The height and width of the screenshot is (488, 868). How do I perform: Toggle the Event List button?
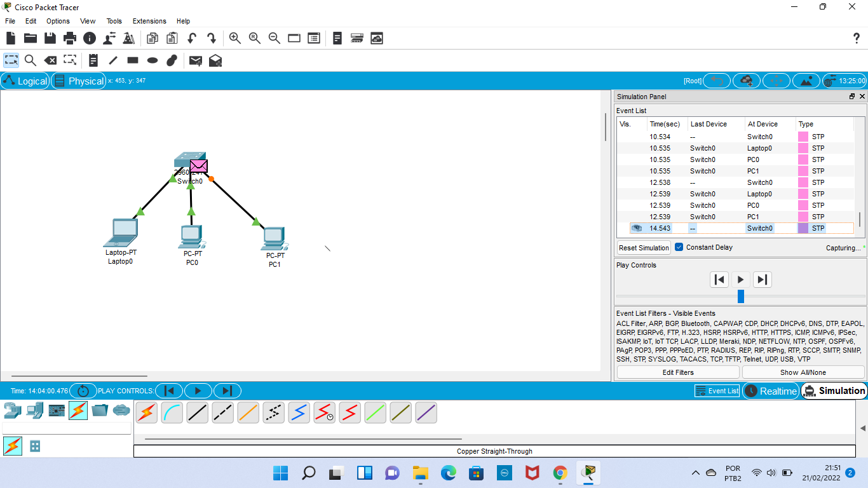[717, 391]
